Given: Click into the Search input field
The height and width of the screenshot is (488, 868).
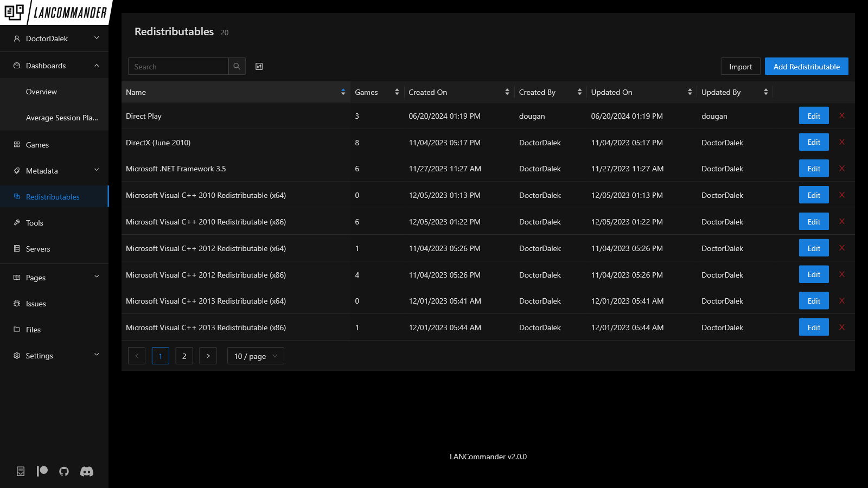Looking at the screenshot, I should (178, 66).
